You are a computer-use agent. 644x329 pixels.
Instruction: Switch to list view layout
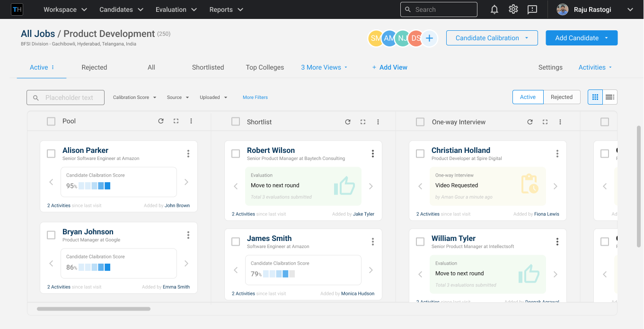610,97
